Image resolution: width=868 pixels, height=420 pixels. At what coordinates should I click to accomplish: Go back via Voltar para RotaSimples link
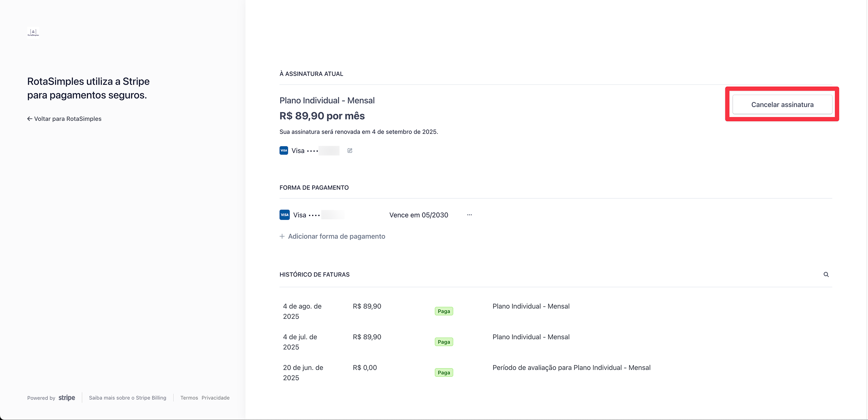point(64,119)
